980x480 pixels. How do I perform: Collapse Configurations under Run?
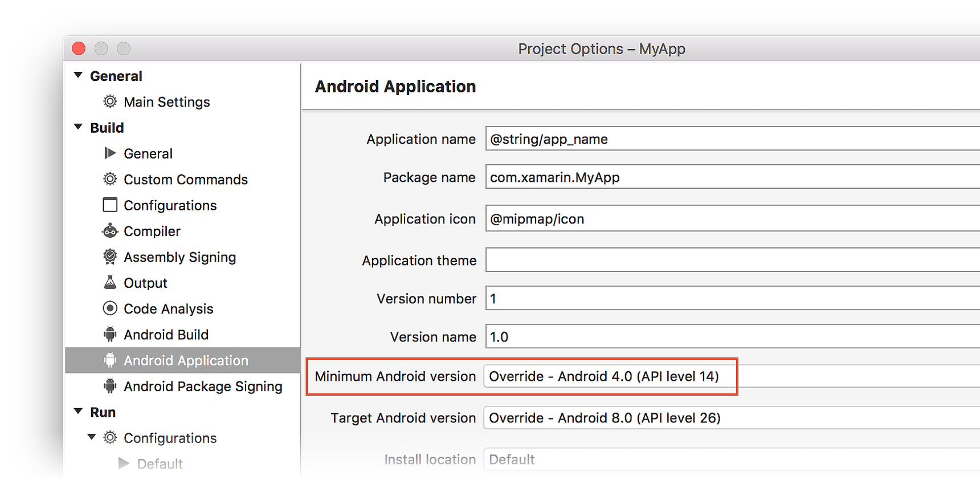pos(92,437)
